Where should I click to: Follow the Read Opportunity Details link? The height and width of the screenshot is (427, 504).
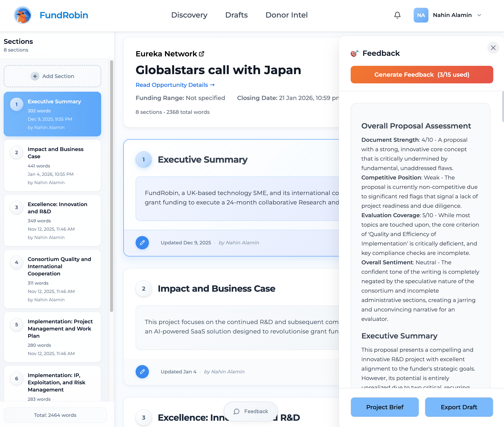pos(175,85)
